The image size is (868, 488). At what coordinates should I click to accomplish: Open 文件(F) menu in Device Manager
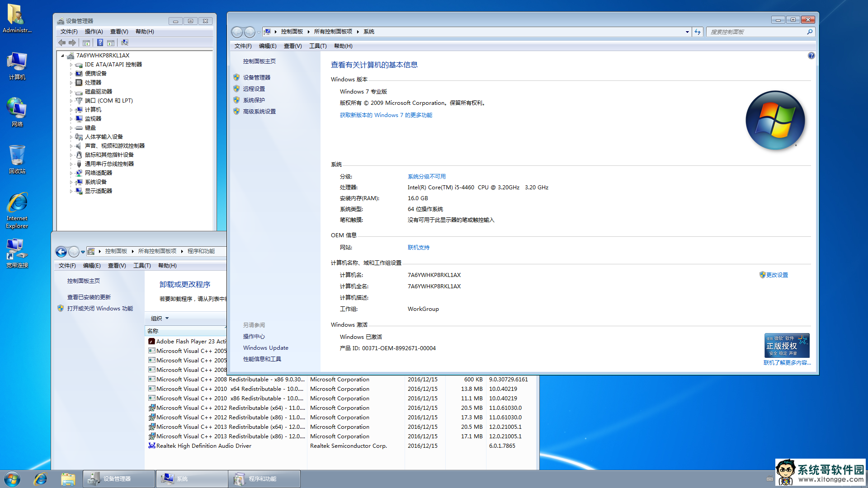(x=69, y=32)
